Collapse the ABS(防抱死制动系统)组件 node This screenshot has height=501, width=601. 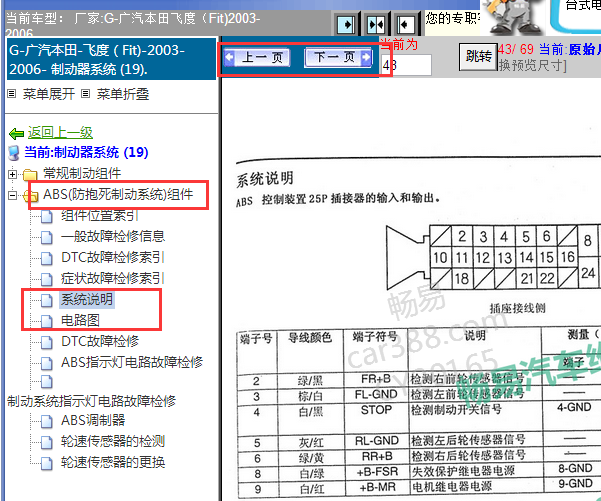(x=13, y=195)
